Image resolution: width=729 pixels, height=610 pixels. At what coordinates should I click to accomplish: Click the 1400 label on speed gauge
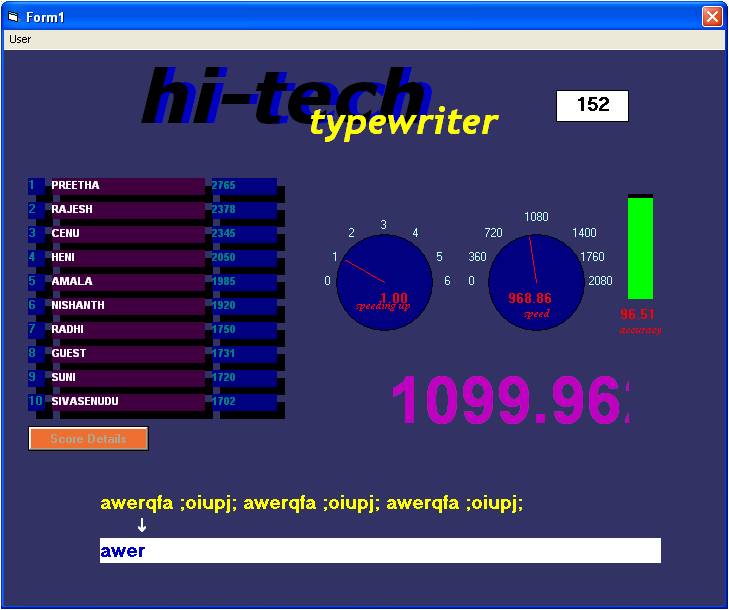point(584,232)
